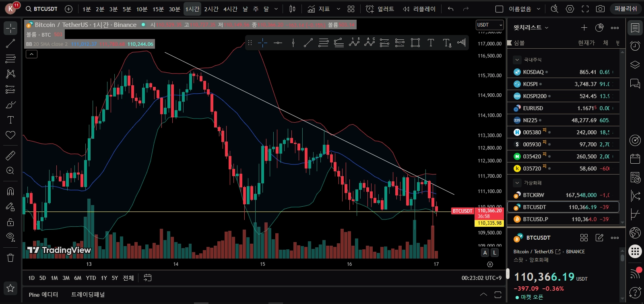Open the heart Icons tool in left toolbar

tap(10, 135)
